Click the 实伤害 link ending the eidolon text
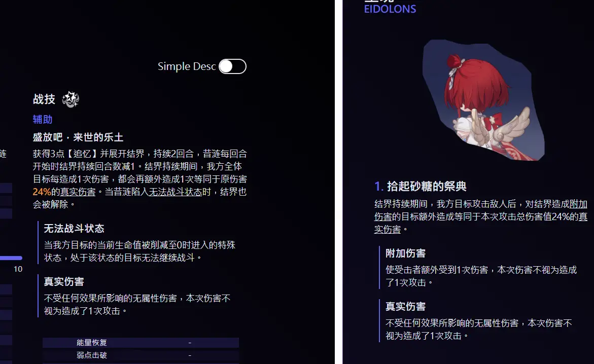Viewport: 594px width, 364px height. 387,230
